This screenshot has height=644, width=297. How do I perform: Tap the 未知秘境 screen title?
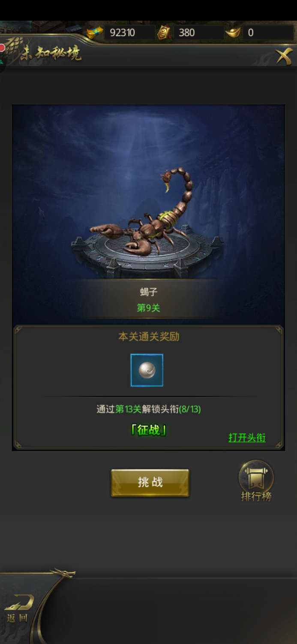[x=51, y=52]
